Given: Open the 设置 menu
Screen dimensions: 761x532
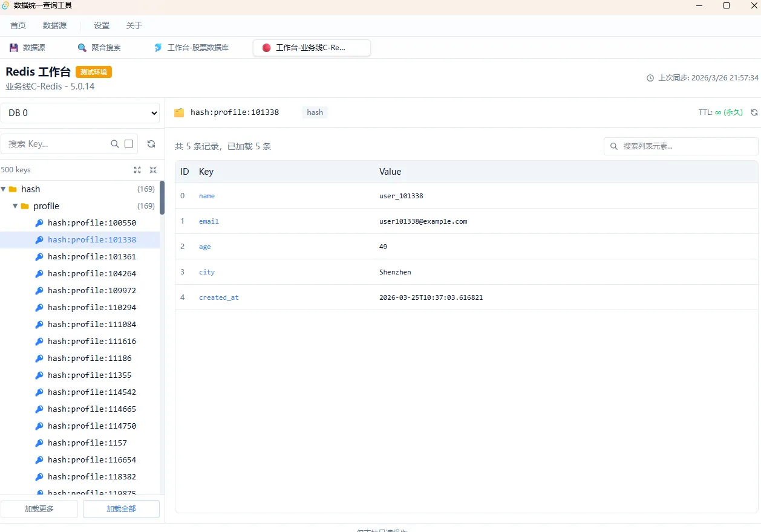Looking at the screenshot, I should (x=101, y=25).
